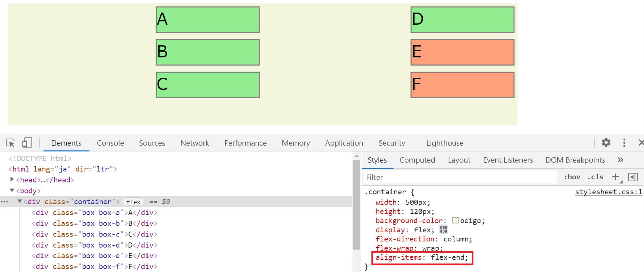Expand the head element node
Image resolution: width=644 pixels, height=272 pixels.
click(12, 180)
